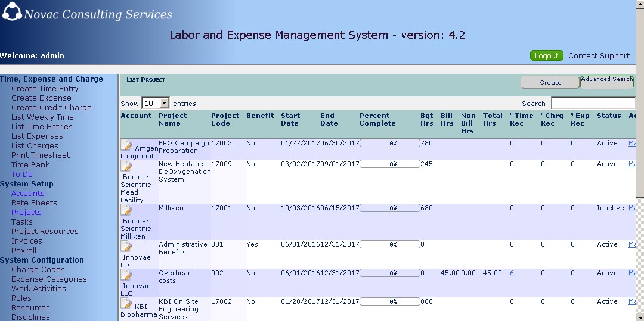Open Expense Categories configuration page
This screenshot has width=644, height=321.
click(x=49, y=279)
